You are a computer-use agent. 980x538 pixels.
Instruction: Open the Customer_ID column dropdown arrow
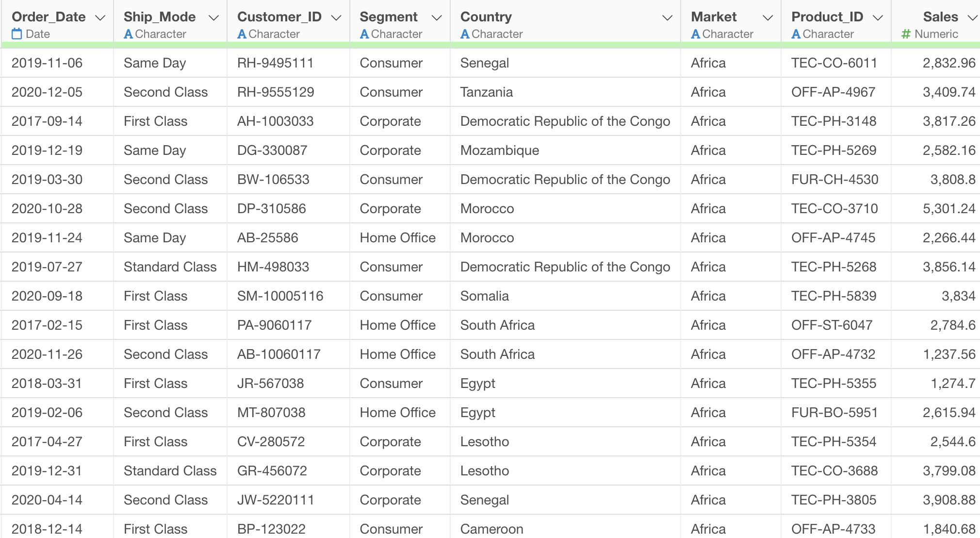336,18
